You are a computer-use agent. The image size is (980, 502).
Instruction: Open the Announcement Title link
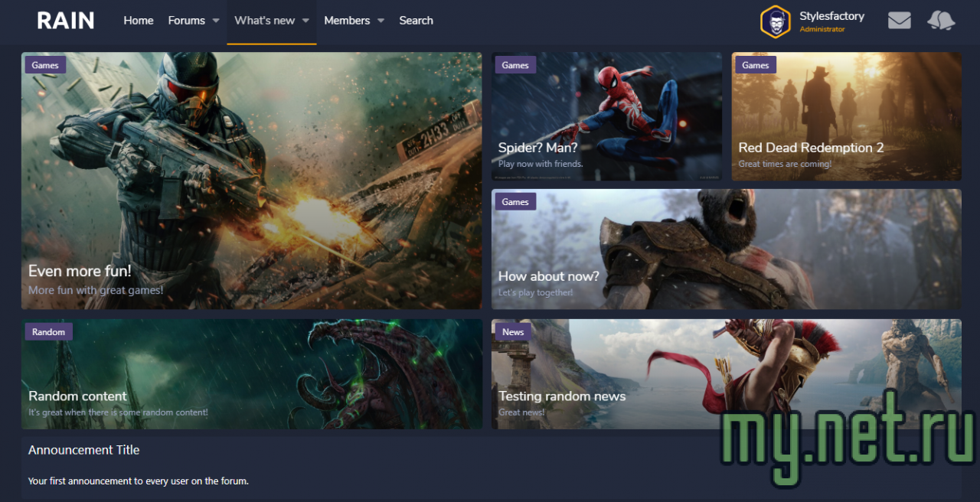(83, 450)
